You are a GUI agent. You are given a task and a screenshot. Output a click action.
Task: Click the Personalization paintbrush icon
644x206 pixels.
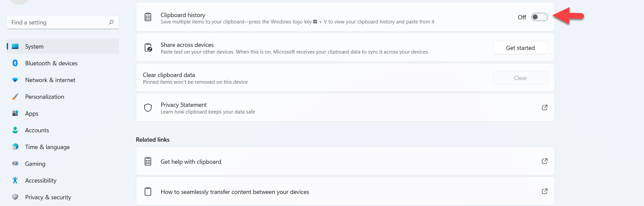[15, 97]
